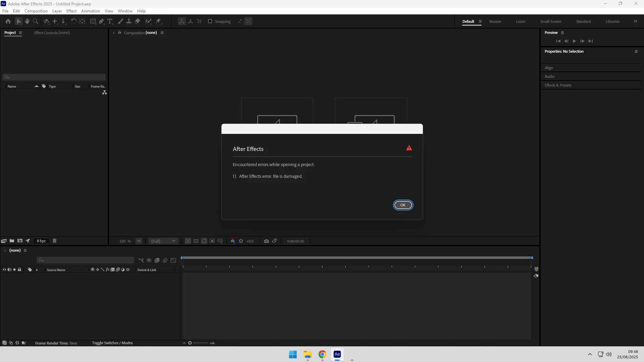Select the Rectangle shape tool
Screen dimensions: 644x362
click(x=93, y=21)
